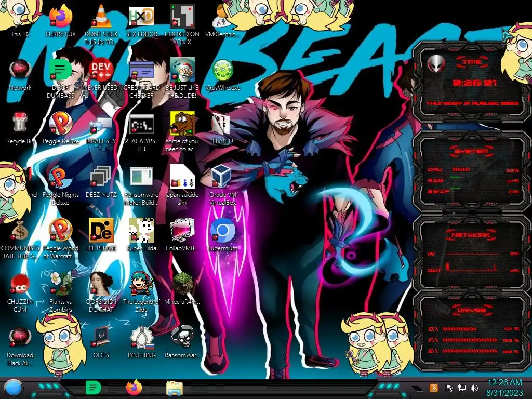Open the 2PACALYPSE 2.3 console shortcut
Viewport: 532px width, 399px height.
(x=141, y=132)
